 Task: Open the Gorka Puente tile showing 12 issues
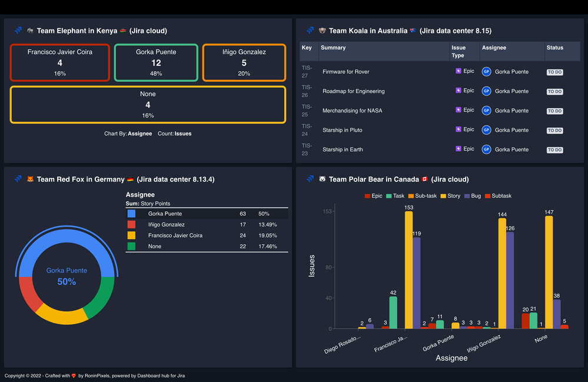point(156,62)
